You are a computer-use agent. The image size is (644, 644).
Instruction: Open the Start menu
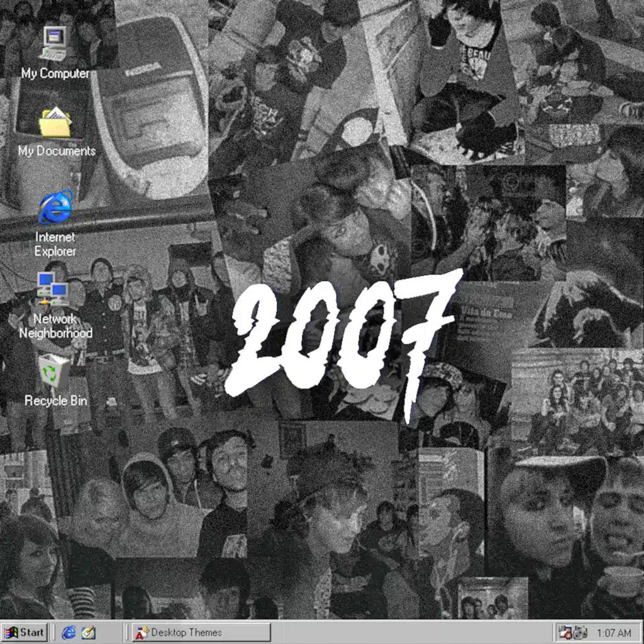[x=25, y=633]
